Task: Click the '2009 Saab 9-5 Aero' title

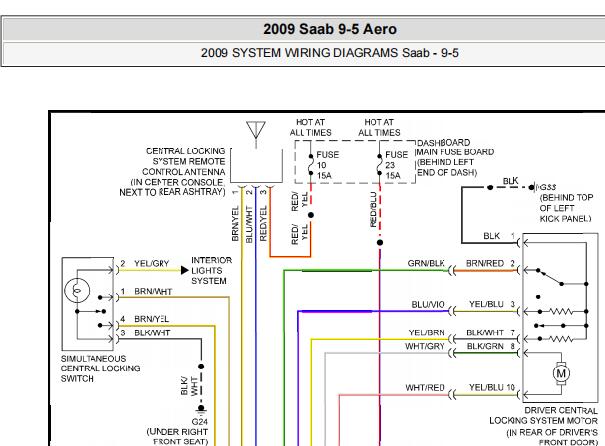Action: coord(330,29)
